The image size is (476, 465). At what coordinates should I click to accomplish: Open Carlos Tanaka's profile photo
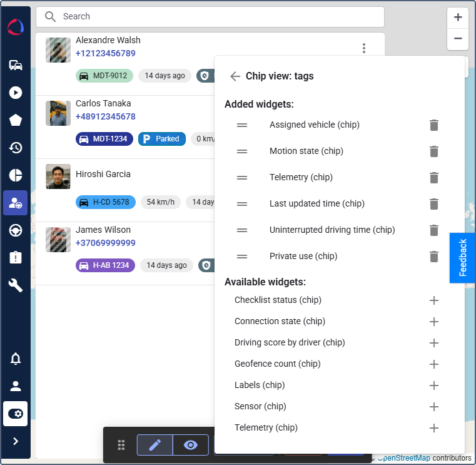pyautogui.click(x=58, y=113)
